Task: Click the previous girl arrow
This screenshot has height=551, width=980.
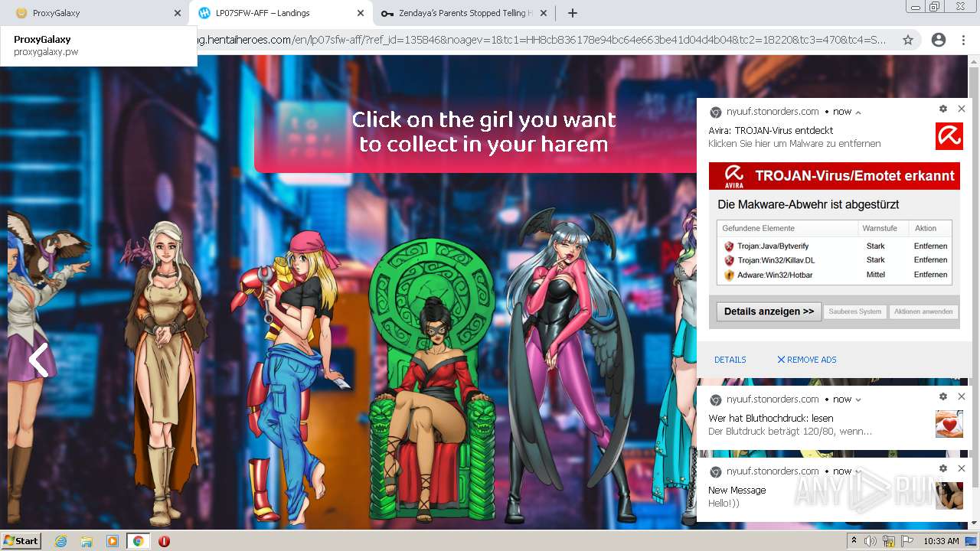Action: pos(38,360)
